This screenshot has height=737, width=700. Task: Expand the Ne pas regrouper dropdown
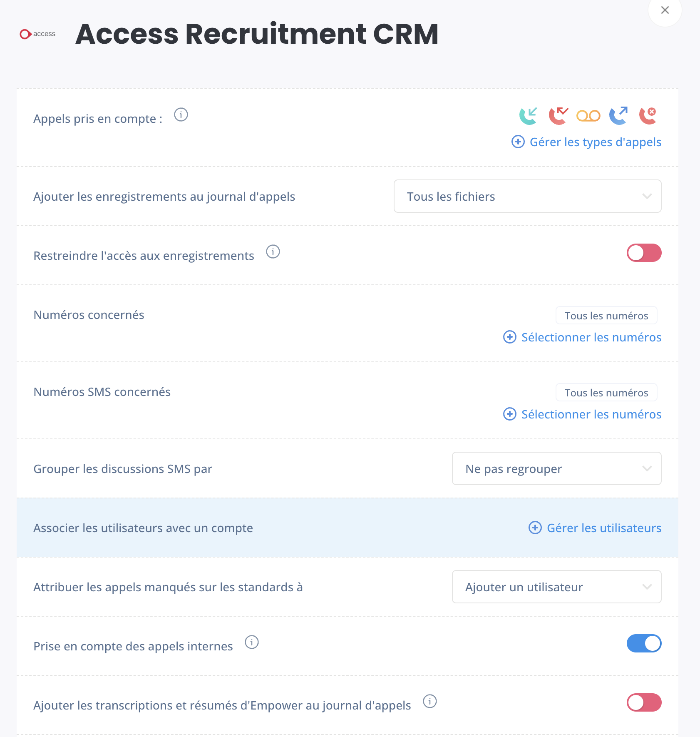pos(556,468)
